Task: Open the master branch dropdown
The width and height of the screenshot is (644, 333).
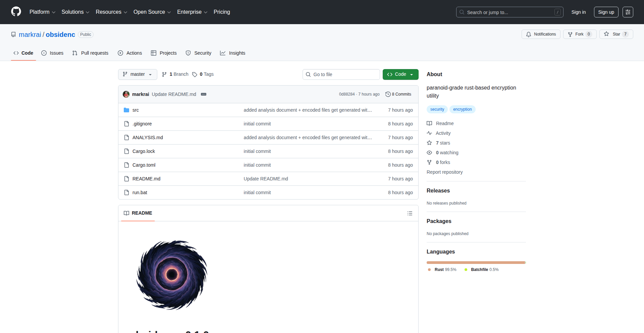Action: [137, 74]
